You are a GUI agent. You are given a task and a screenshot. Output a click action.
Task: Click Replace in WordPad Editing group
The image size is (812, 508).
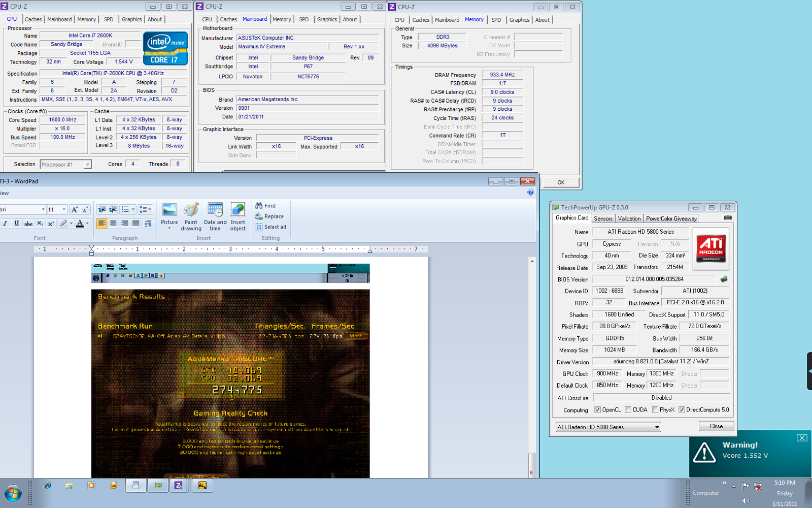tap(269, 216)
